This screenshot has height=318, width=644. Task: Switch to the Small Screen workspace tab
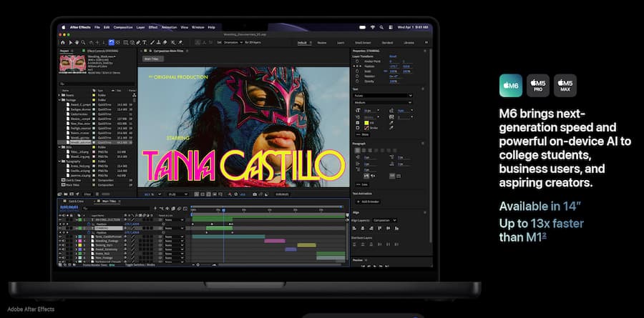pos(363,43)
